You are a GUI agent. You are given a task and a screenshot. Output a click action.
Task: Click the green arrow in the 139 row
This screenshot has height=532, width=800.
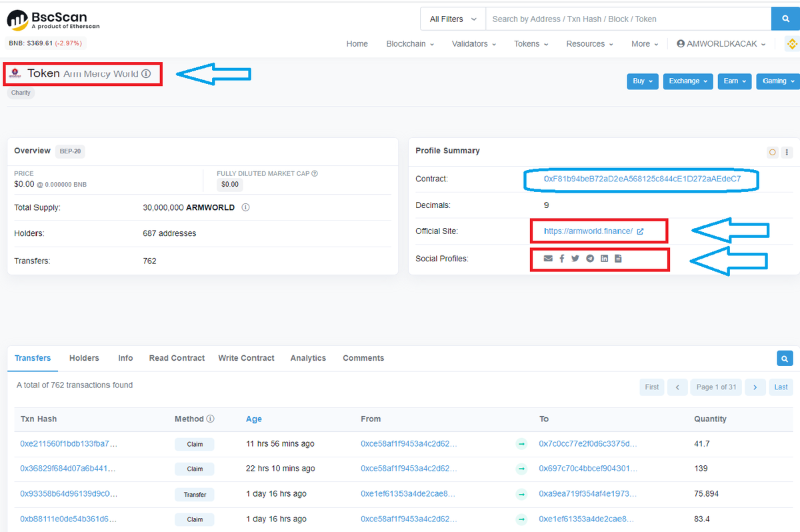click(522, 469)
